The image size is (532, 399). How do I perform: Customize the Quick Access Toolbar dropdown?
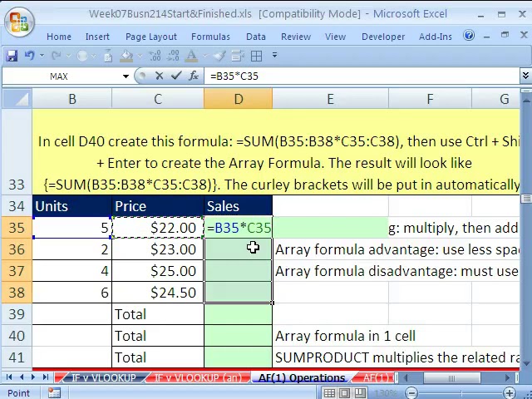274,55
